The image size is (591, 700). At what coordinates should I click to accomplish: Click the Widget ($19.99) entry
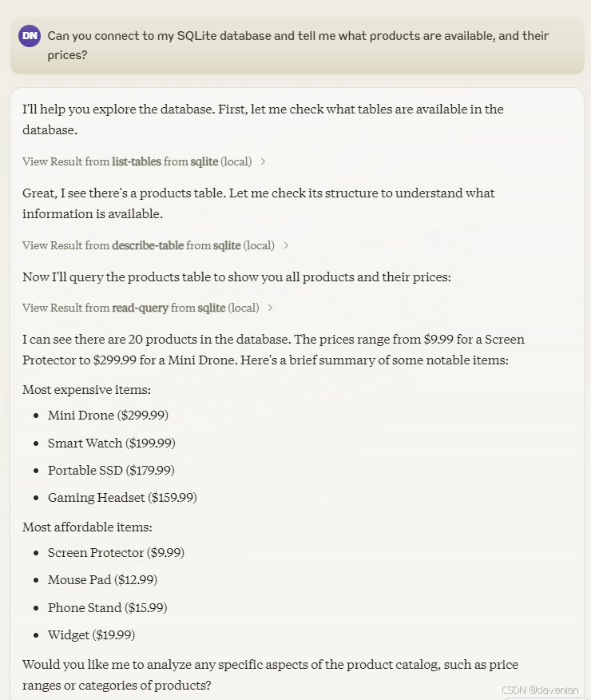[91, 634]
